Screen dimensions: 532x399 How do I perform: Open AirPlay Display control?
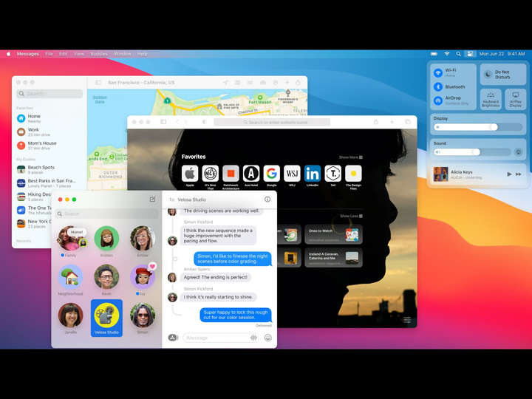pyautogui.click(x=516, y=100)
